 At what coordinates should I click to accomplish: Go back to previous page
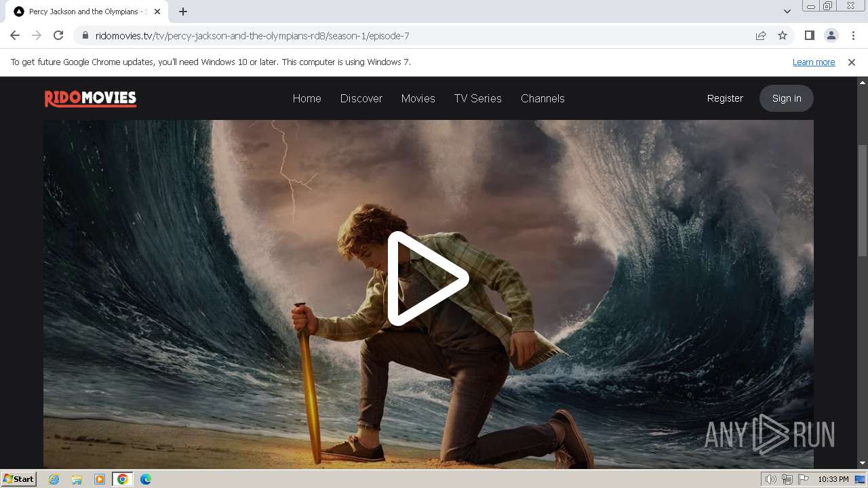click(15, 35)
